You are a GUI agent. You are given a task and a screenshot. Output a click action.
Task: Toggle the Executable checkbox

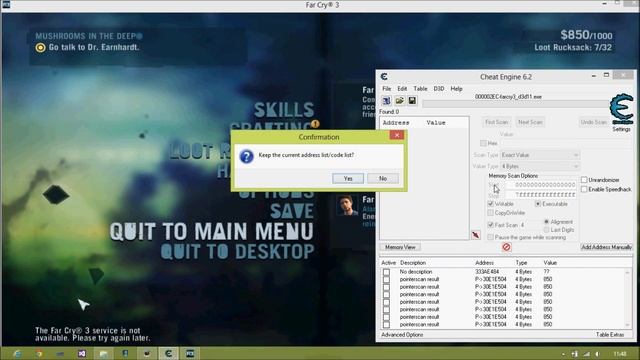(538, 204)
